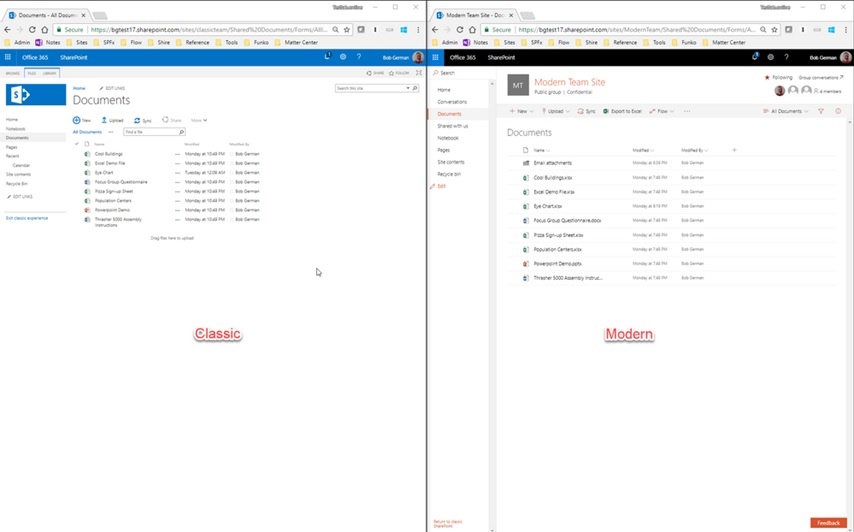Open Modified By column dropdown in Modern list
Screen dimensions: 854x532
click(x=695, y=150)
